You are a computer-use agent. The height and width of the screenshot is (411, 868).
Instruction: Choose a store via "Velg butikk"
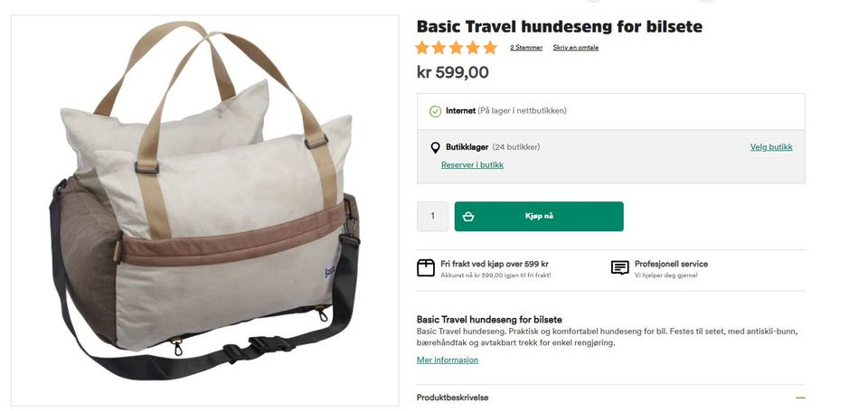tap(771, 147)
